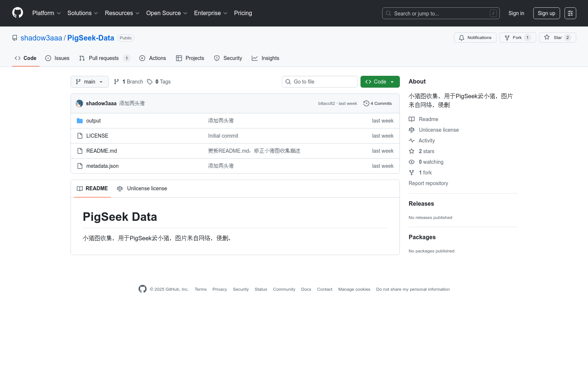Screen dimensions: 588x368
Task: Click the Manage cookies footer link
Action: [354, 289]
